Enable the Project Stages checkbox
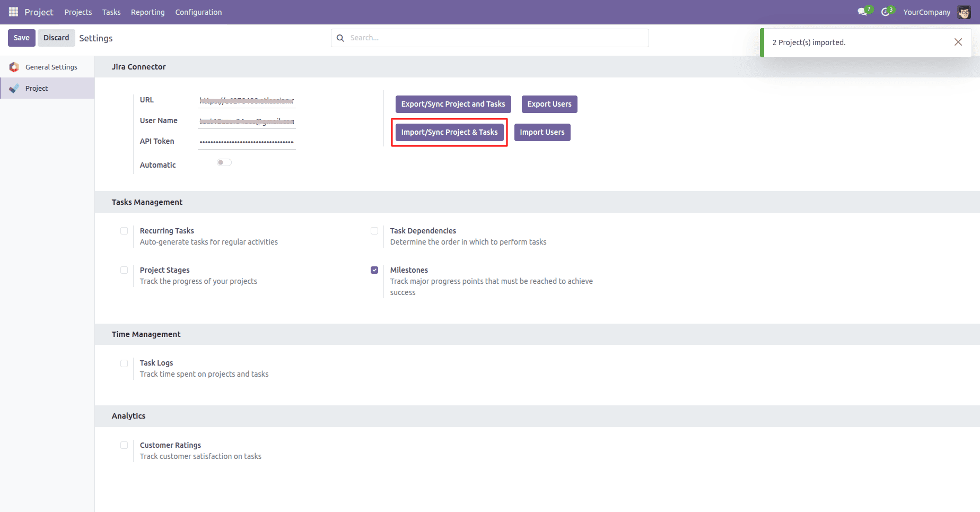The width and height of the screenshot is (980, 512). click(124, 270)
